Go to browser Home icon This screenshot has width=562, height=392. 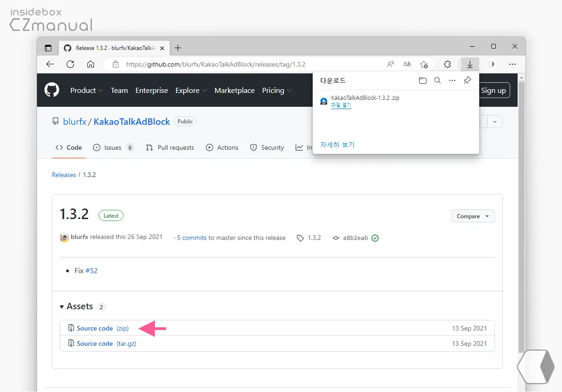click(91, 64)
